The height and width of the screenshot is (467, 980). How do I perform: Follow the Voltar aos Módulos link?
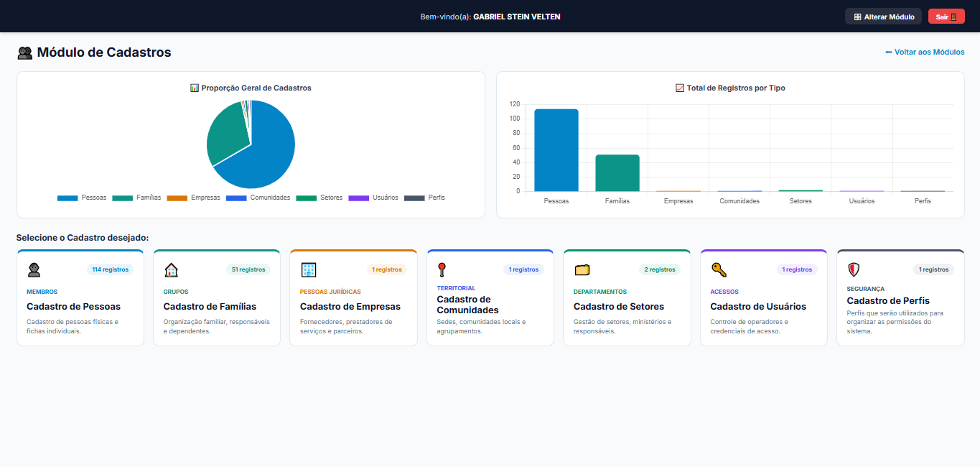925,52
